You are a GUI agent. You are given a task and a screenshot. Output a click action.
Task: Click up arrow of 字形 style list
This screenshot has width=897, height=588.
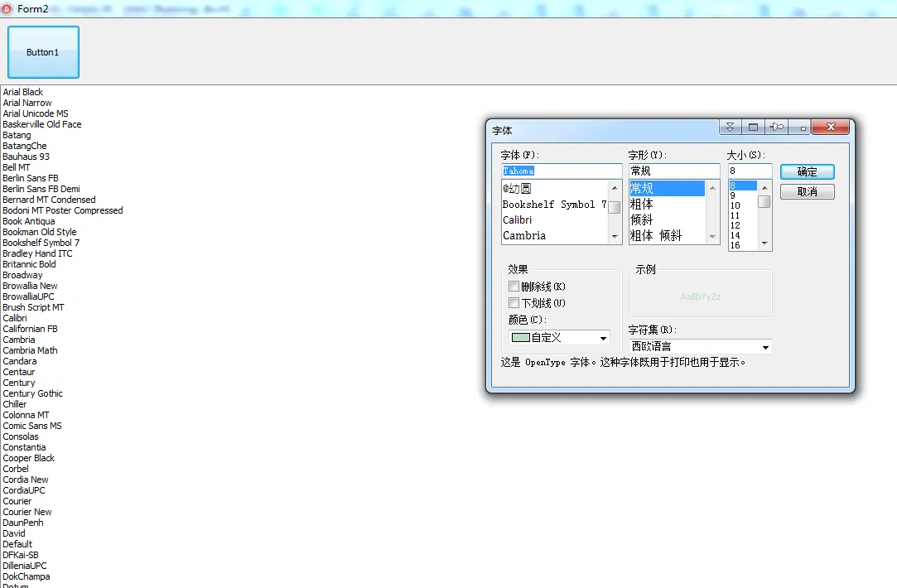tap(712, 188)
